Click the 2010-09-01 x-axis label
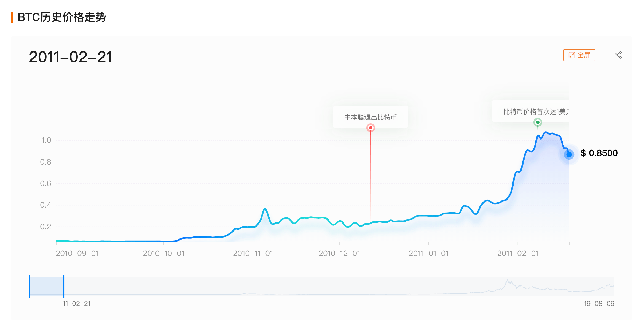The image size is (644, 332). 77,253
